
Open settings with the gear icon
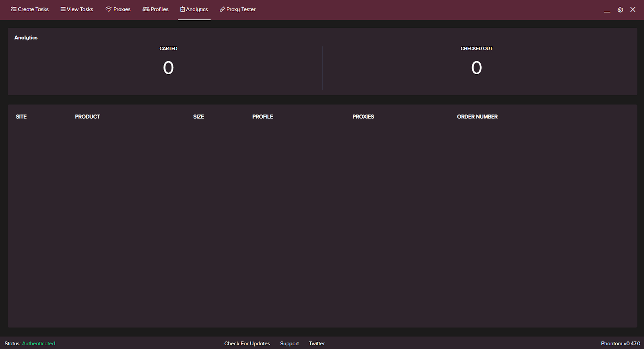620,10
